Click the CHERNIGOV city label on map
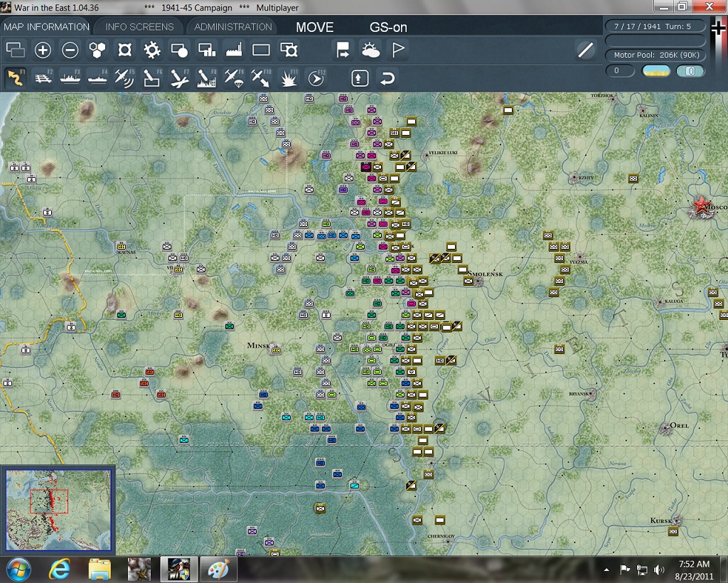The image size is (728, 583). click(441, 536)
